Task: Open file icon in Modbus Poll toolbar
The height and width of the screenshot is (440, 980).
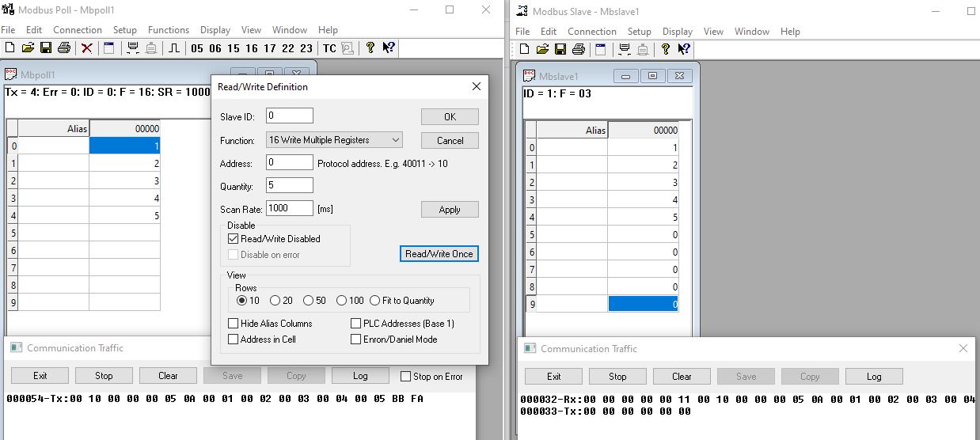Action: [28, 48]
